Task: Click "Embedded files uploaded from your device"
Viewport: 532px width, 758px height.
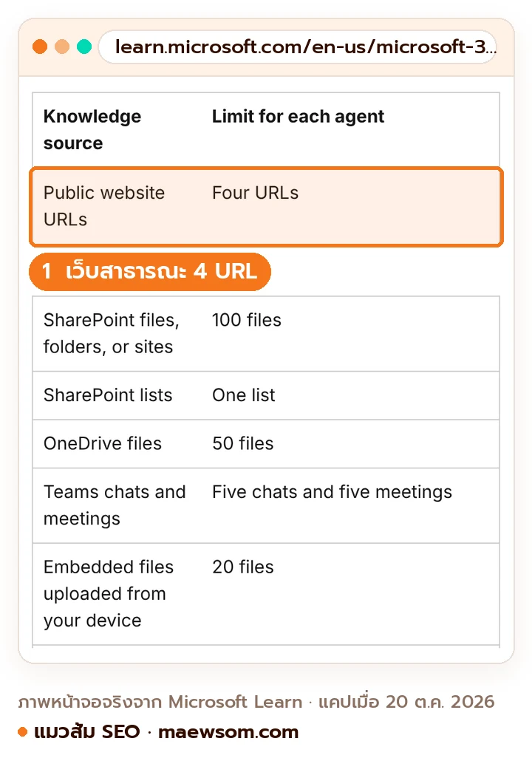Action: click(109, 594)
